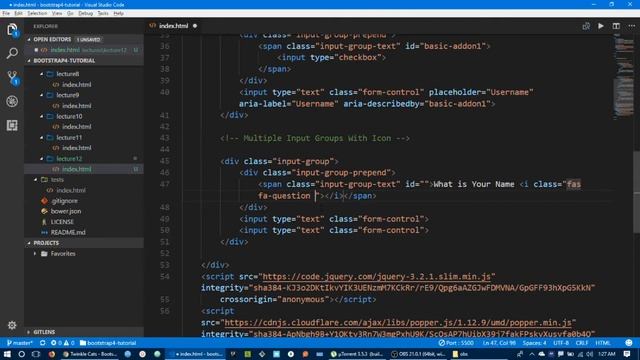Open index.html under lecture10

click(x=77, y=127)
